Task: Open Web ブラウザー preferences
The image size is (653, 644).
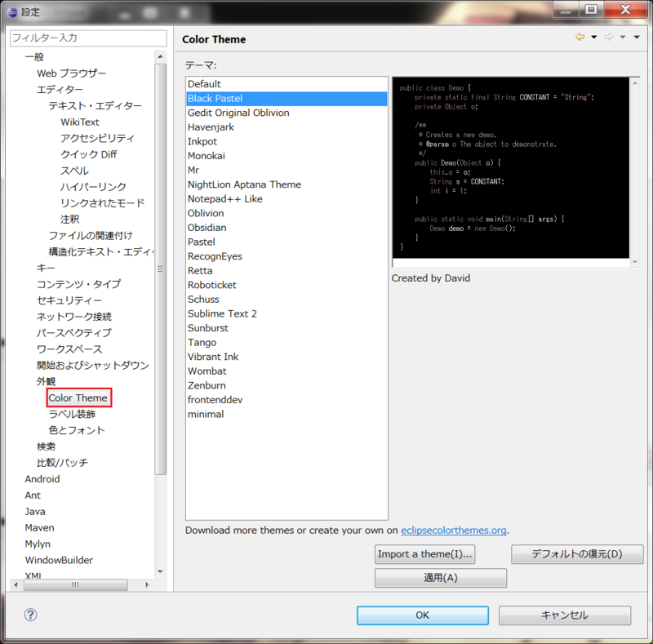Action: coord(71,73)
